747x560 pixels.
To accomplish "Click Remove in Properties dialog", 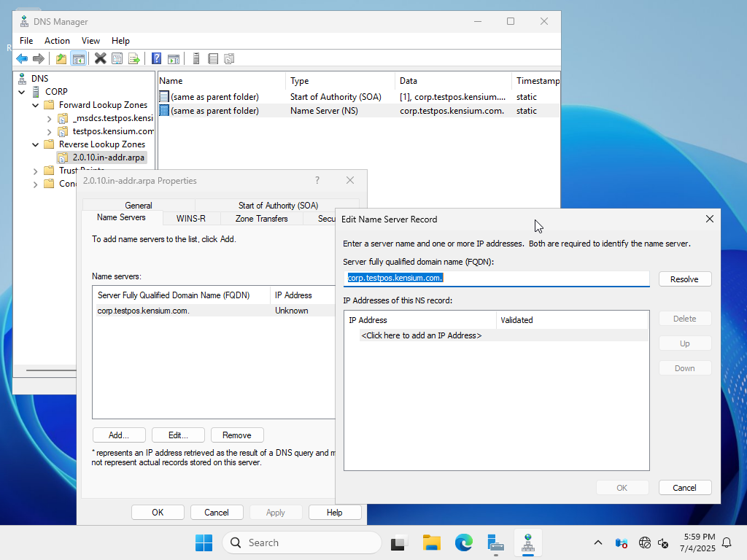I will 237,435.
